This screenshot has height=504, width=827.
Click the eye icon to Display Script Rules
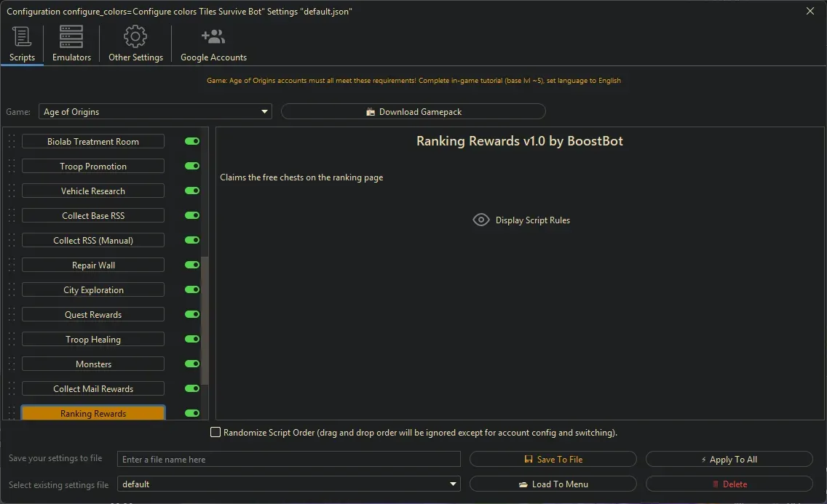pos(480,219)
